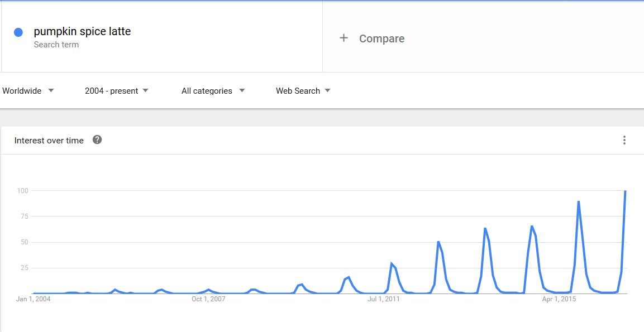Viewport: 644px width, 332px height.
Task: Click the plus icon beside Compare
Action: coord(344,38)
